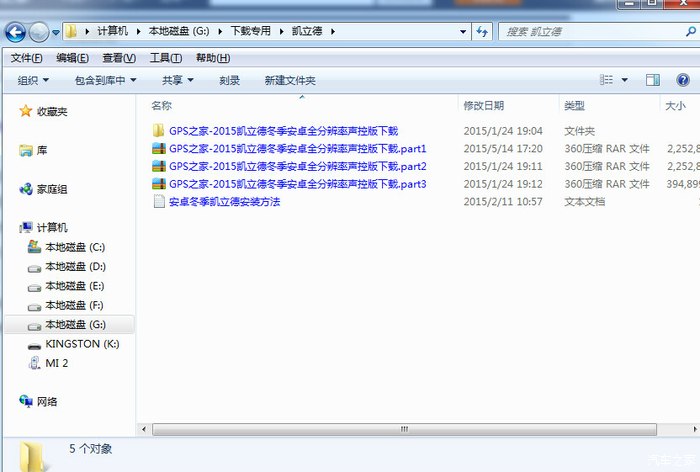Go back with the Back arrow button
The width and height of the screenshot is (700, 472).
(x=15, y=32)
